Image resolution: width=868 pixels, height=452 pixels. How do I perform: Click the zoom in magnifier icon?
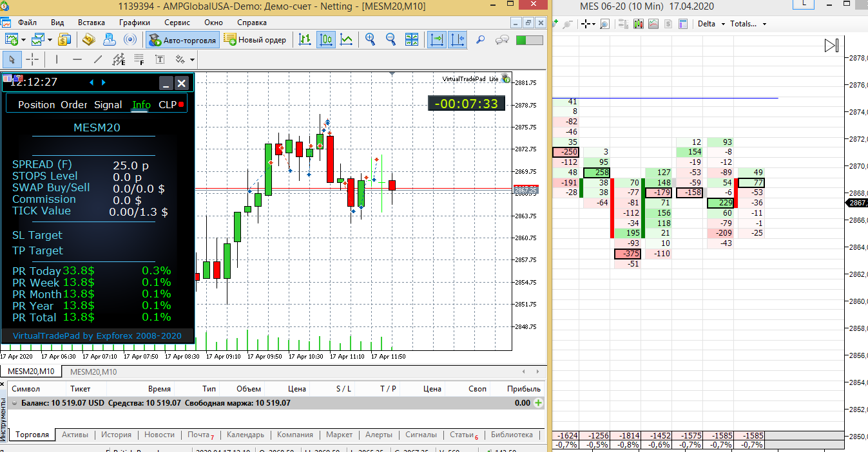371,40
